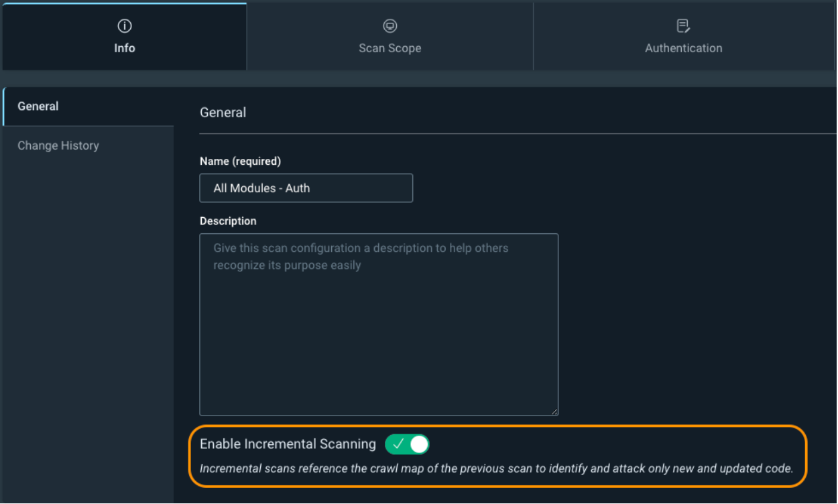The width and height of the screenshot is (838, 504).
Task: Select General in the left sidebar
Action: pos(38,106)
